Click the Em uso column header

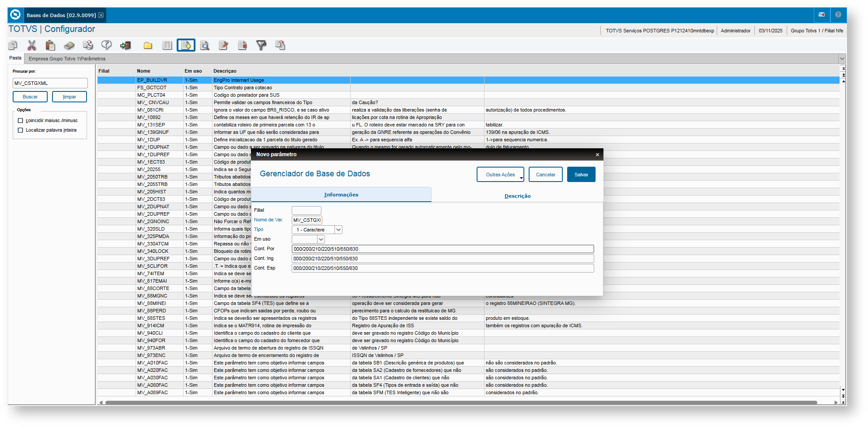(x=193, y=71)
